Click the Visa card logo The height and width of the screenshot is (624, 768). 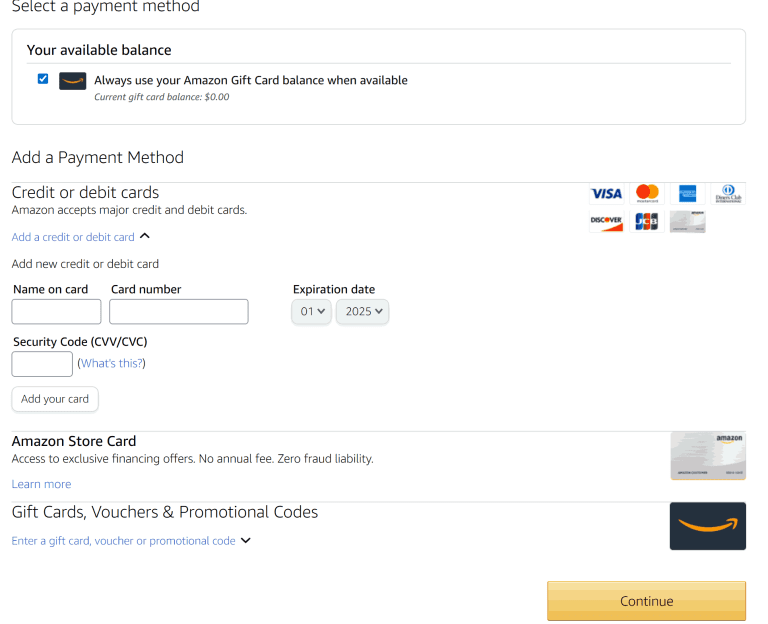point(606,194)
